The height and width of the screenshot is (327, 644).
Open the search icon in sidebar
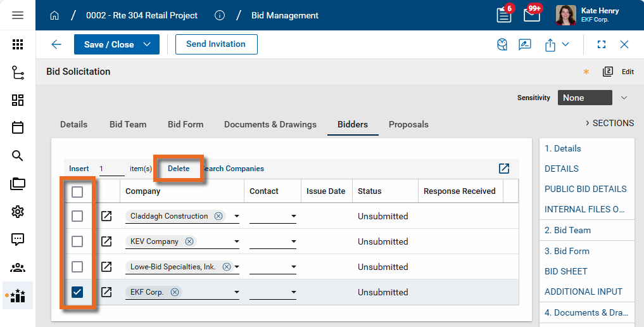pos(18,156)
